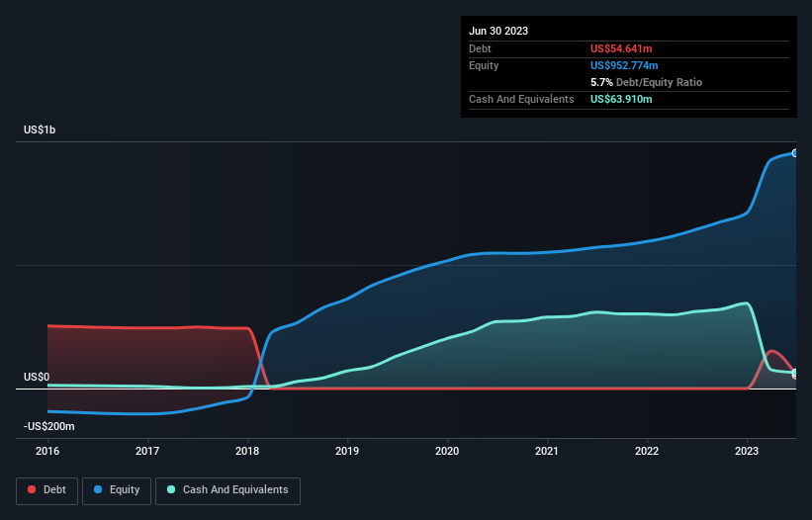Click the teal Cash And Equivalents legend dot
This screenshot has width=812, height=520.
coord(171,489)
